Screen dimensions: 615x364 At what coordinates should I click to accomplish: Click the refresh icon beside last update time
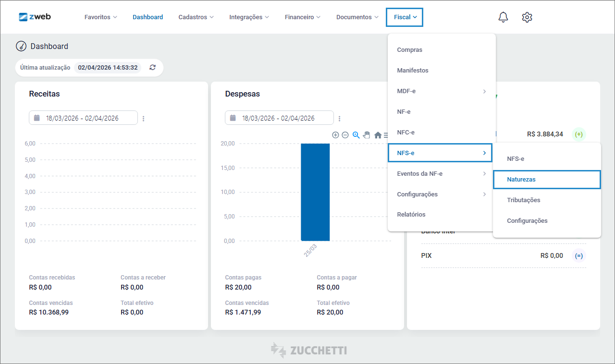[153, 68]
